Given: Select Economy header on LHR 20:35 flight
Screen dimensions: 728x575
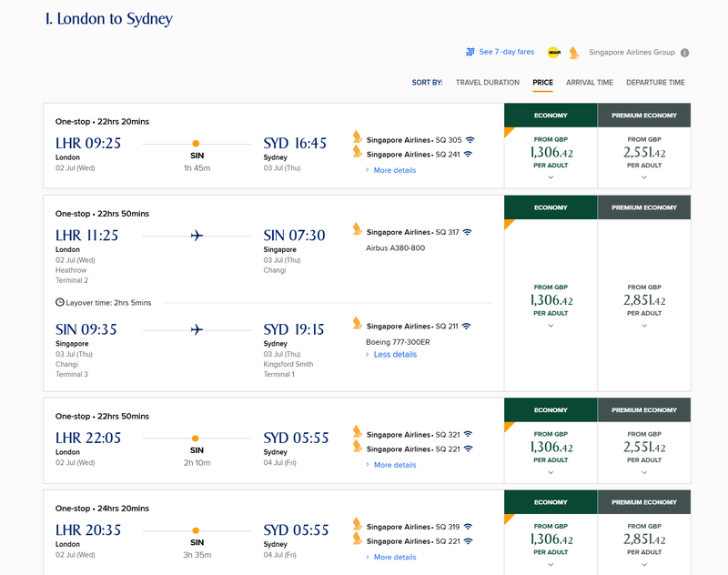Looking at the screenshot, I should pos(551,502).
